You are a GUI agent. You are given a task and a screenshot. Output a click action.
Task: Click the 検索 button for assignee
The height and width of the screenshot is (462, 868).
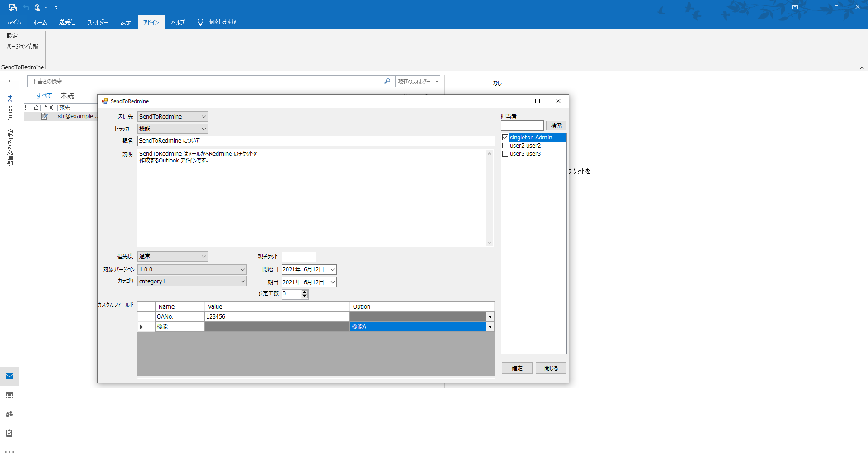(x=556, y=126)
